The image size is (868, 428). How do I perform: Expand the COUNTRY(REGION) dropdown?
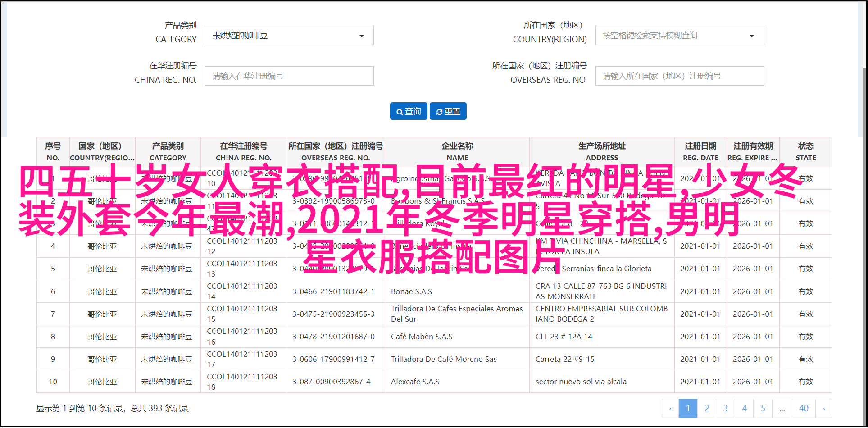(x=679, y=36)
